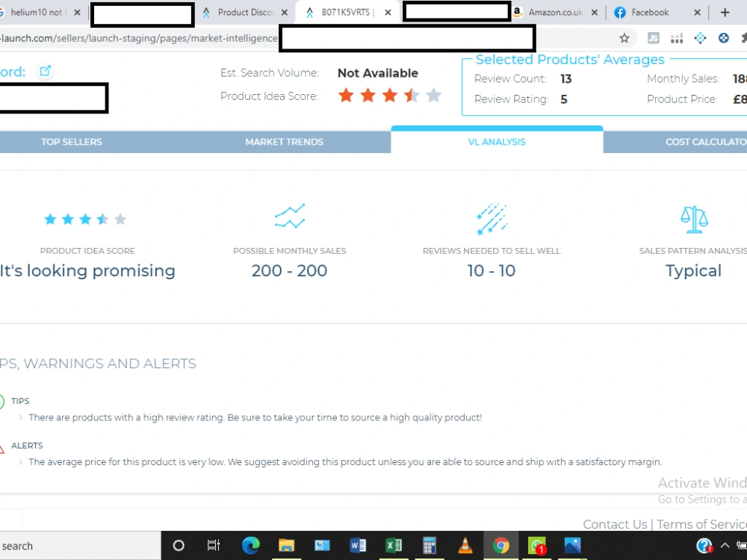
Task: Switch to the Facebook tab
Action: point(651,13)
